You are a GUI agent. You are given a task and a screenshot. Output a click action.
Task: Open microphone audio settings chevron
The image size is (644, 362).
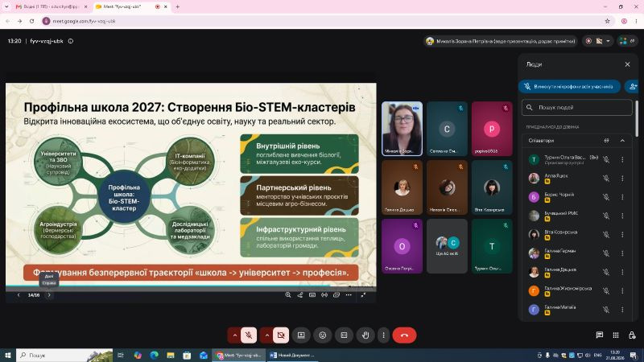coord(234,335)
